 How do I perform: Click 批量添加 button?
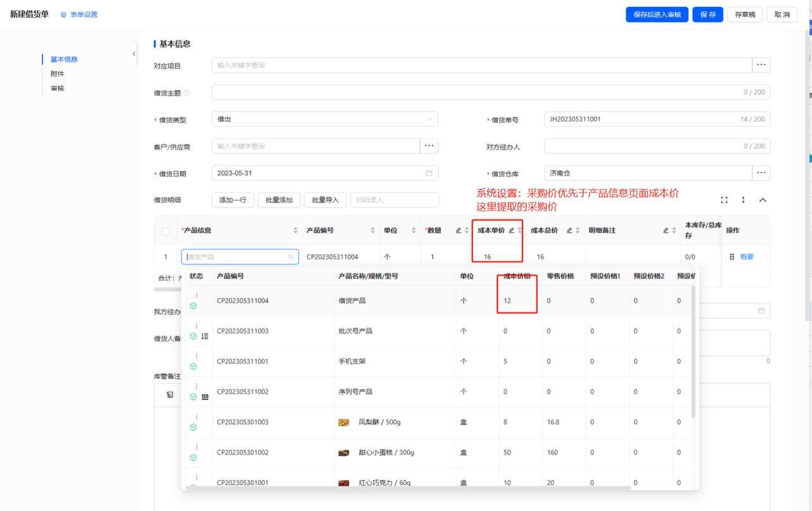click(279, 200)
